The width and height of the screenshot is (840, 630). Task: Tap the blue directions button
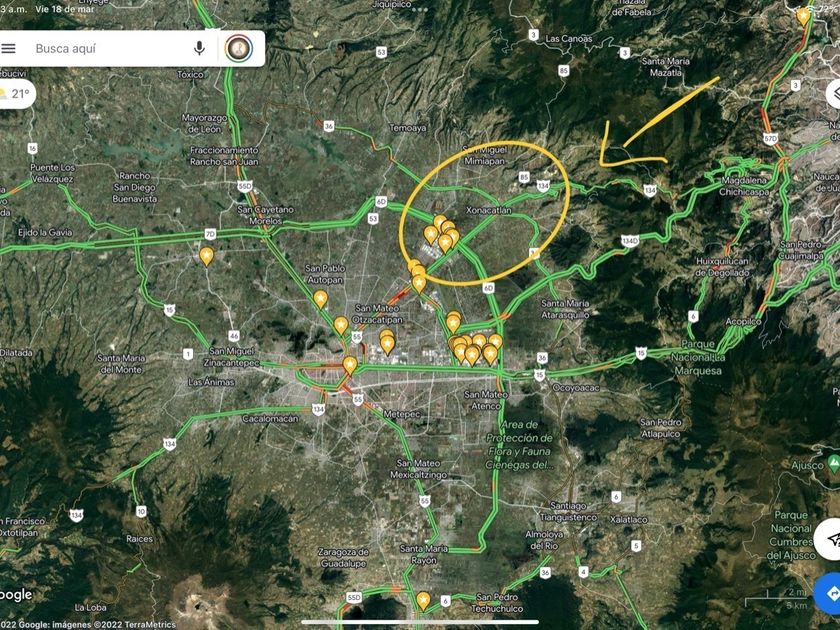pos(829,593)
